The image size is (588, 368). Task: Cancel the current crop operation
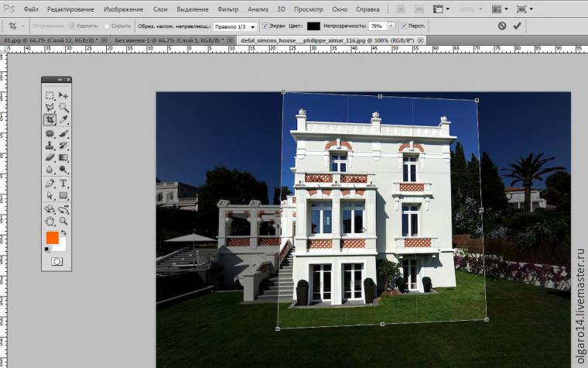[x=502, y=26]
